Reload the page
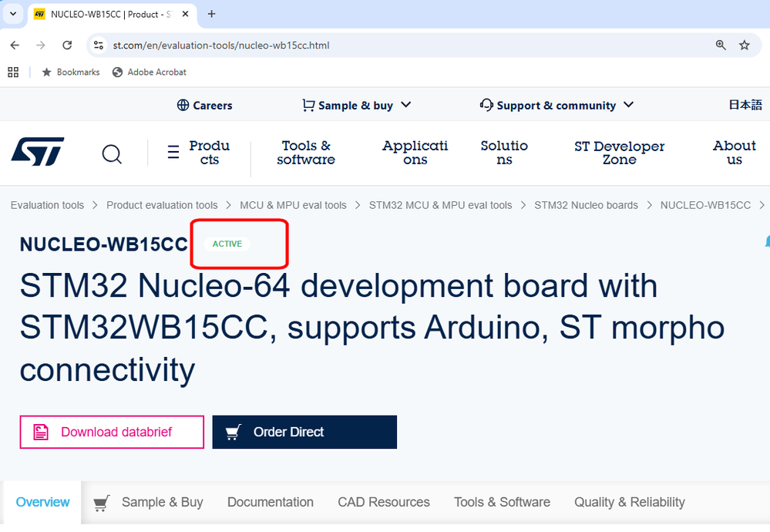The height and width of the screenshot is (532, 770). 67,45
